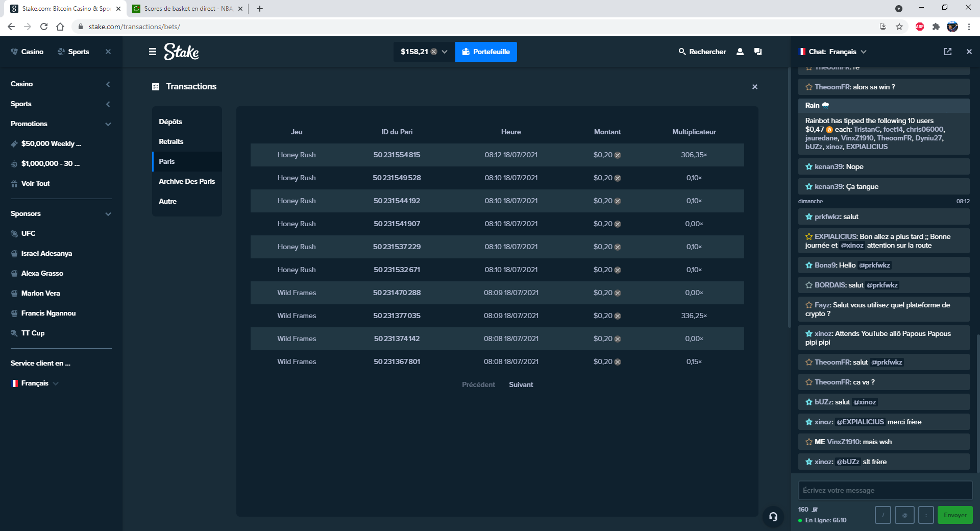The image size is (980, 531).
Task: Click the Stake logo
Action: (181, 52)
